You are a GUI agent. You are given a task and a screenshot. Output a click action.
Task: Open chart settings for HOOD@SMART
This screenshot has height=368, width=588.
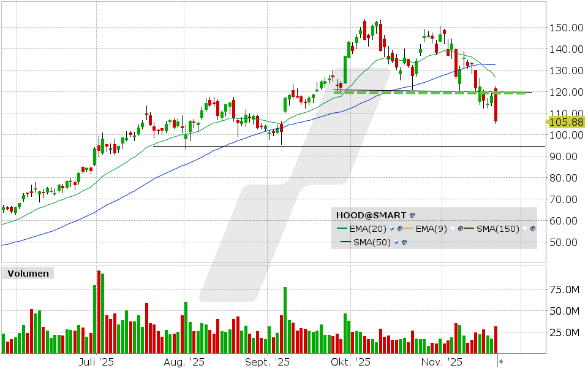[412, 215]
